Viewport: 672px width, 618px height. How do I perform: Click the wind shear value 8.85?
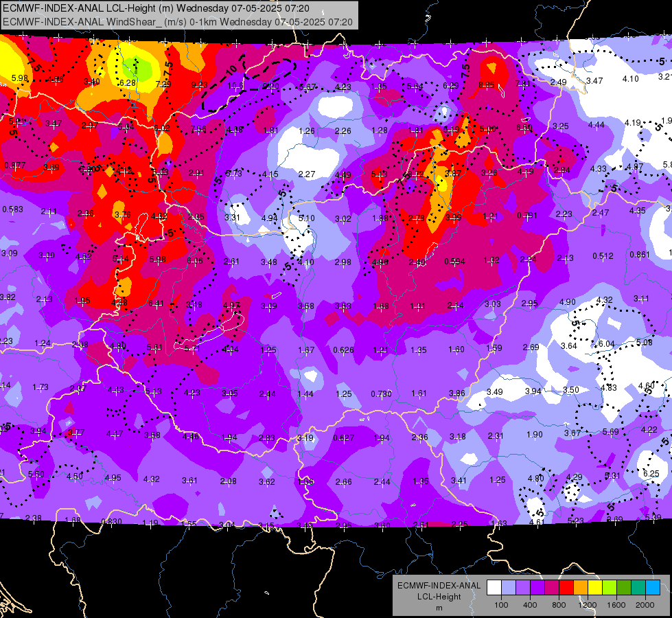[487, 85]
